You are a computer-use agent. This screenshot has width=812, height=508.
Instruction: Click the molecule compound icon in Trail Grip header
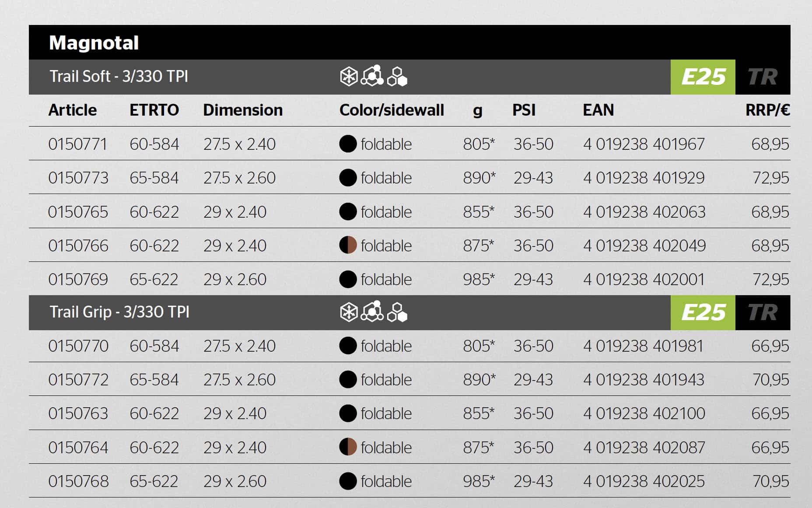tap(372, 312)
